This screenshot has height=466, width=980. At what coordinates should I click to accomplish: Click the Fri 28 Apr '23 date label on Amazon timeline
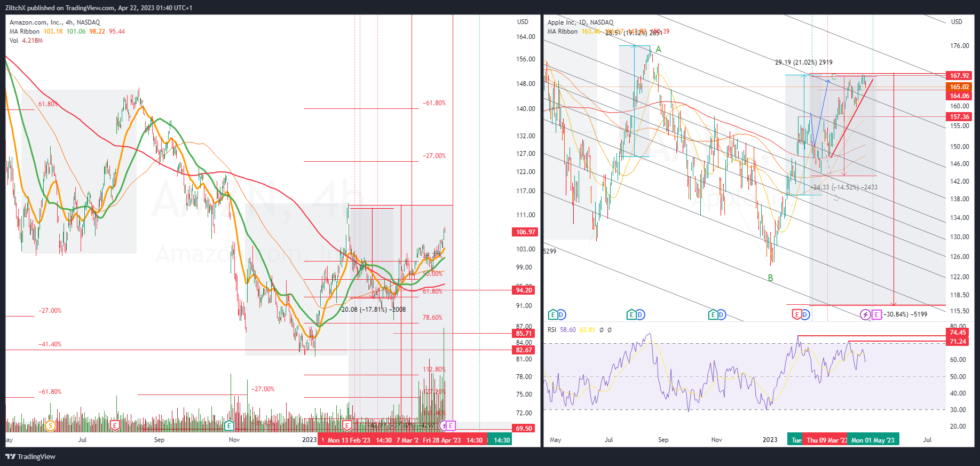click(x=441, y=440)
